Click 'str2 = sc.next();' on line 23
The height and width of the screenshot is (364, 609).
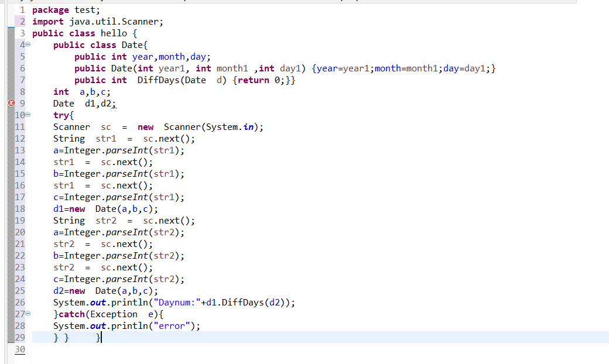coord(103,267)
